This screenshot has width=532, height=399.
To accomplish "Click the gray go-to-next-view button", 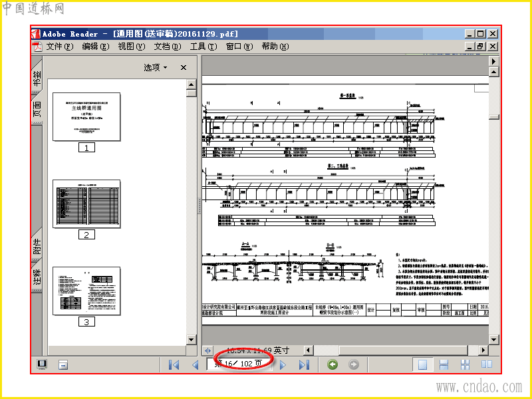I will pyautogui.click(x=354, y=364).
